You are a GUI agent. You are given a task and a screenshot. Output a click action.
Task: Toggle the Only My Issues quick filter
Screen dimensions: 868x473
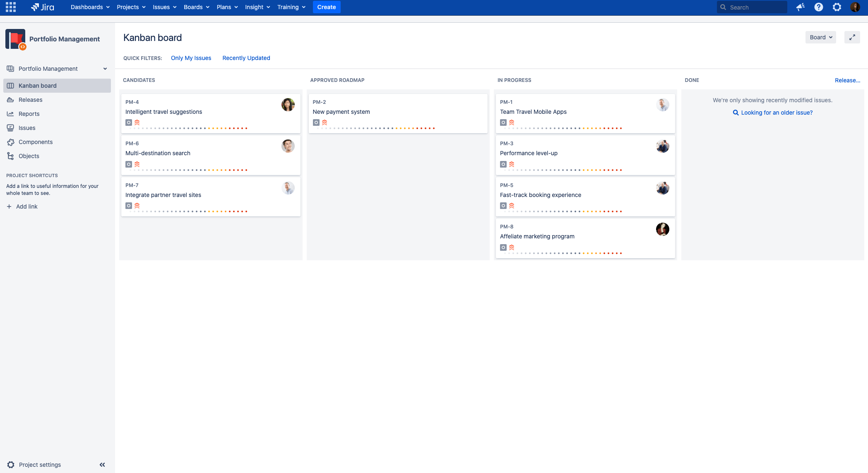[191, 58]
